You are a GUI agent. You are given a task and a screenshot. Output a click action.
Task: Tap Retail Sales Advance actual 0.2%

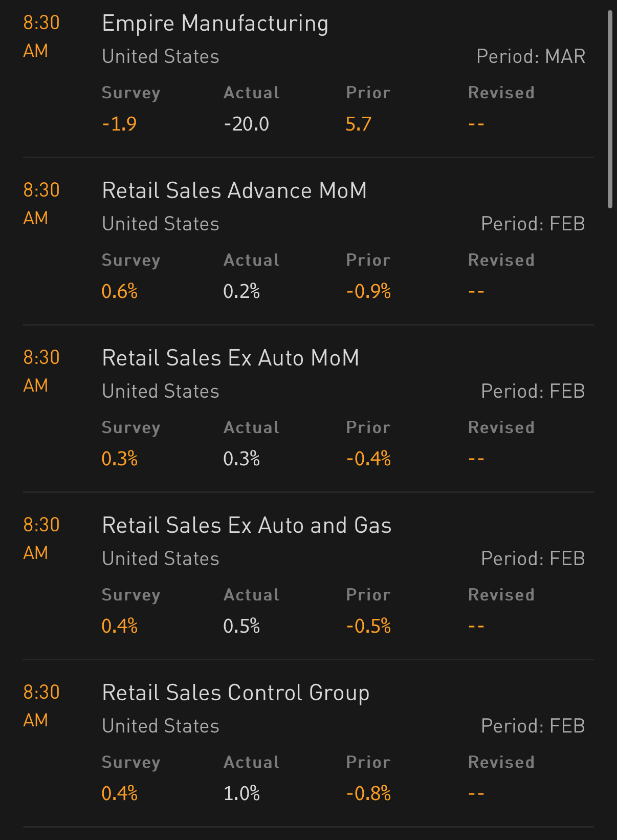[241, 291]
